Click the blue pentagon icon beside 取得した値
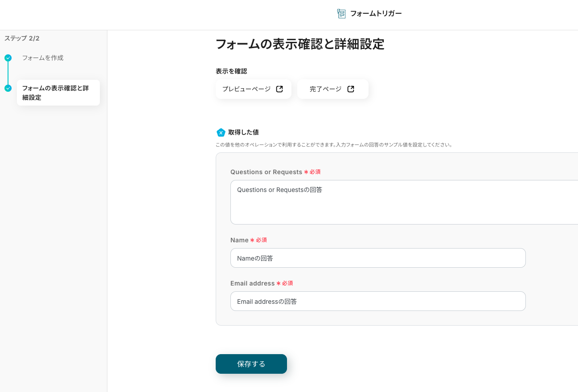This screenshot has height=392, width=578. 221,132
